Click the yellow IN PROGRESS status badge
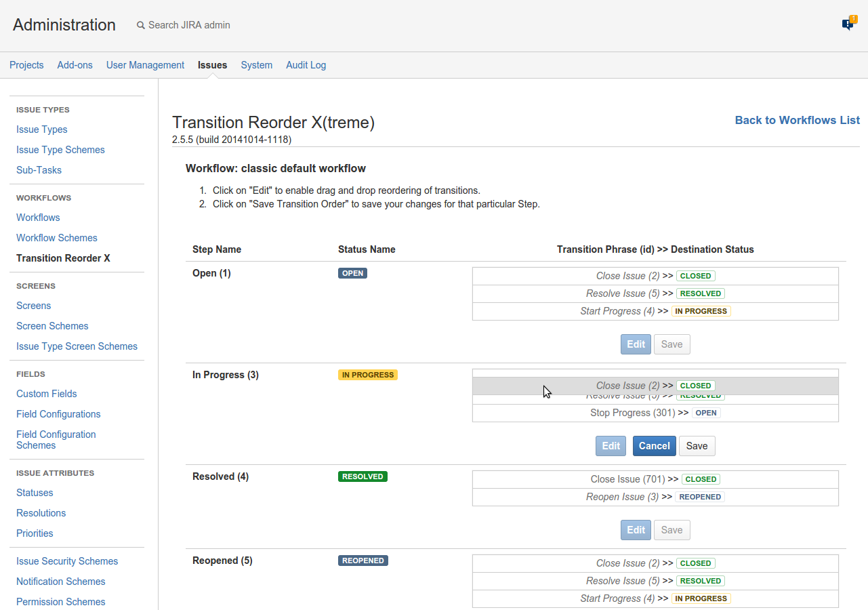The width and height of the screenshot is (868, 610). tap(368, 375)
